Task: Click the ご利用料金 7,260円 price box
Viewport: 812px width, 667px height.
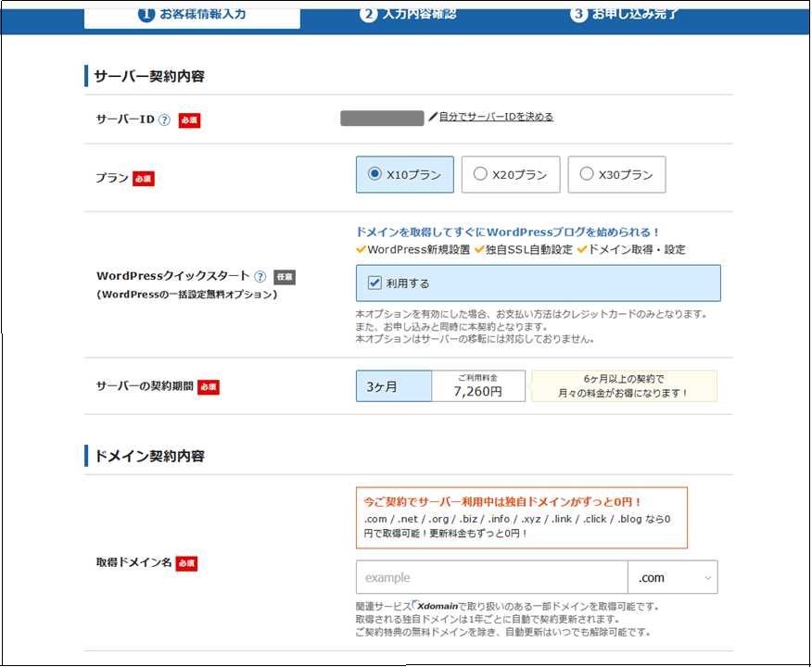Action: coord(478,386)
